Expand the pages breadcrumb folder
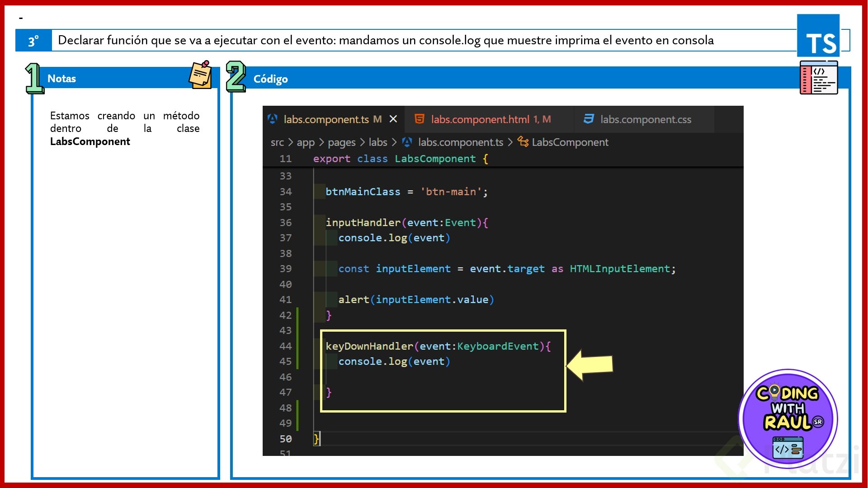Screen dimensions: 868x488 click(x=341, y=142)
